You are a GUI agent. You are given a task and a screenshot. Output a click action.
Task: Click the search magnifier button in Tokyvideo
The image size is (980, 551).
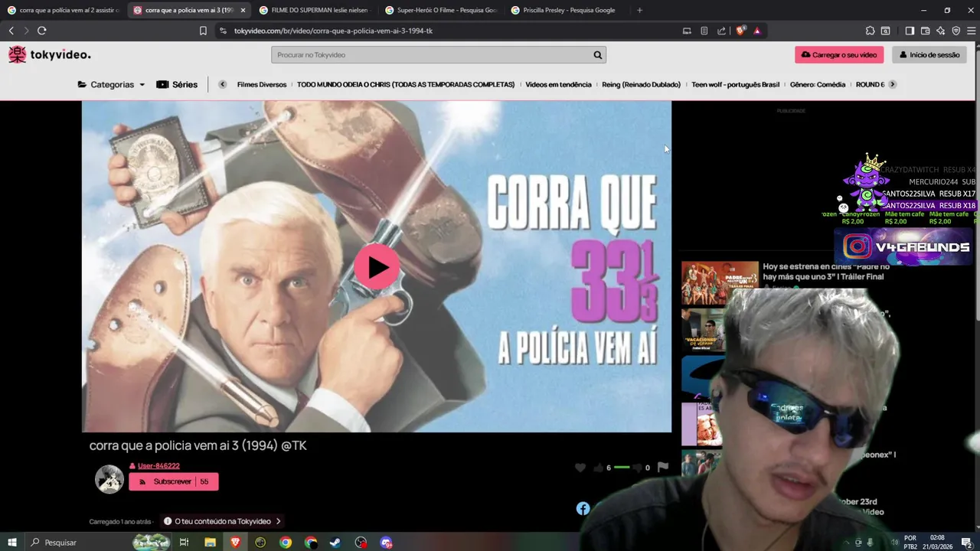(x=597, y=55)
